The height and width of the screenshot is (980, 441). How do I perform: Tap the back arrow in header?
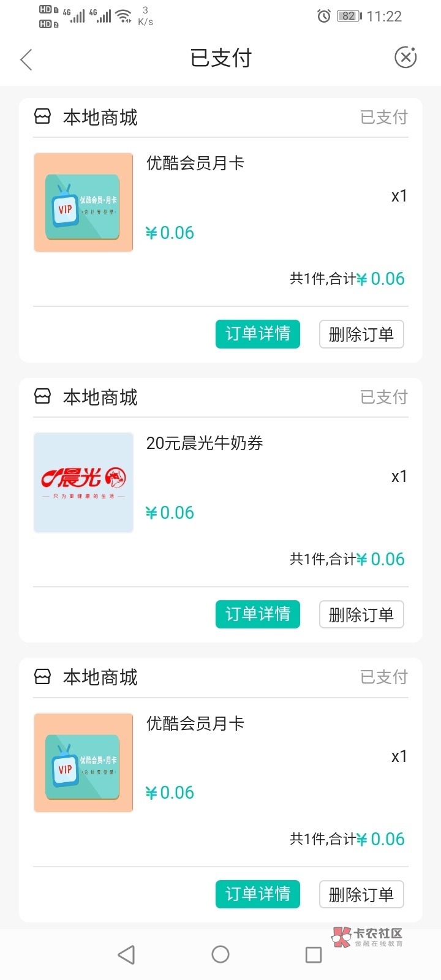tap(26, 59)
